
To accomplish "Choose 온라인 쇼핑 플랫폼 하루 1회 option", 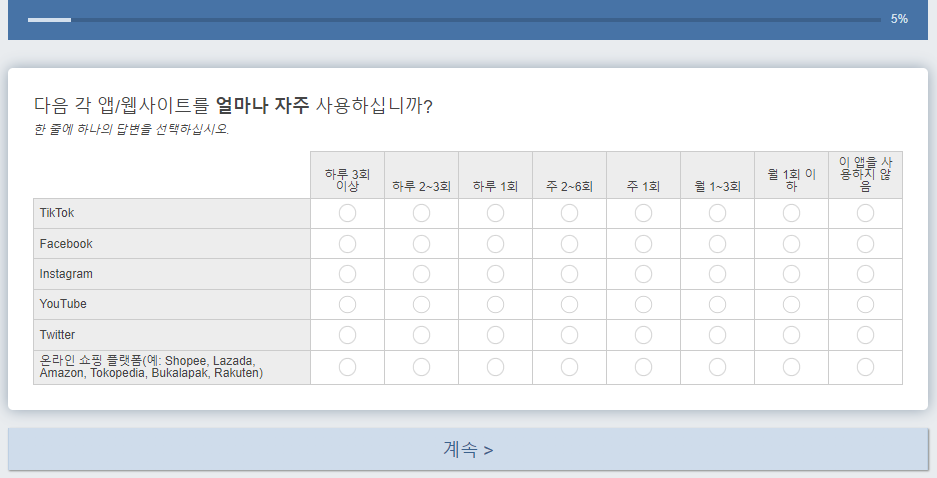I will coord(495,367).
